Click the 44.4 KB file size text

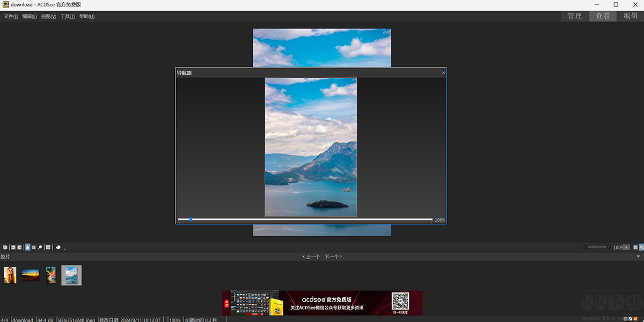tap(45, 320)
